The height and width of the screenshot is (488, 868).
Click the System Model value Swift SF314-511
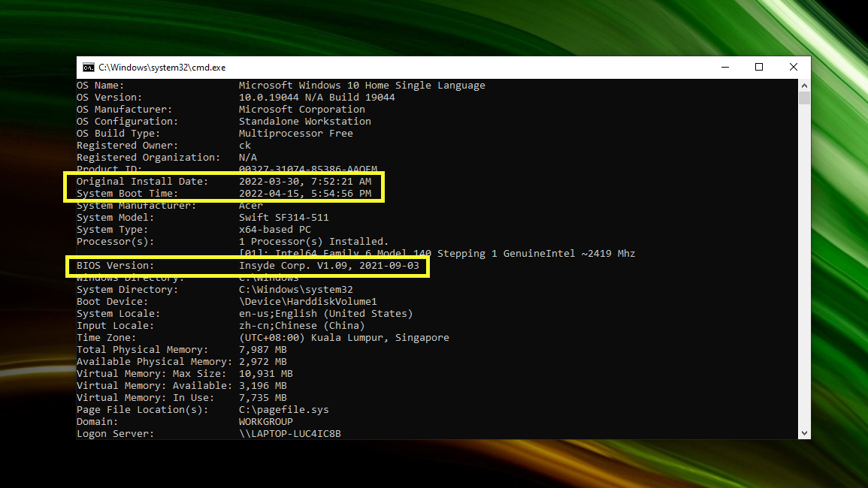coord(283,218)
